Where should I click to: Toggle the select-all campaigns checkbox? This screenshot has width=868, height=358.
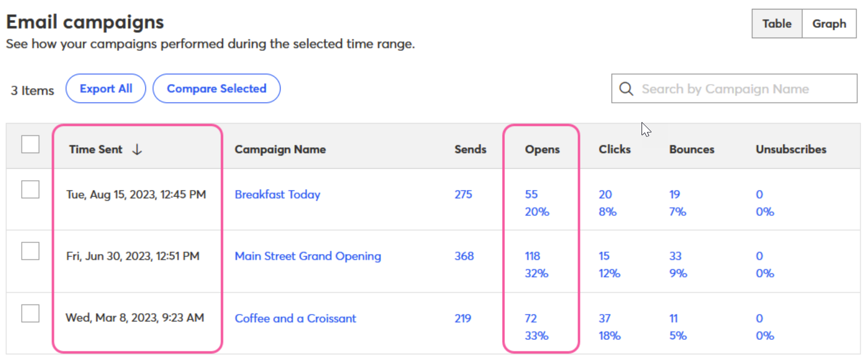(30, 145)
